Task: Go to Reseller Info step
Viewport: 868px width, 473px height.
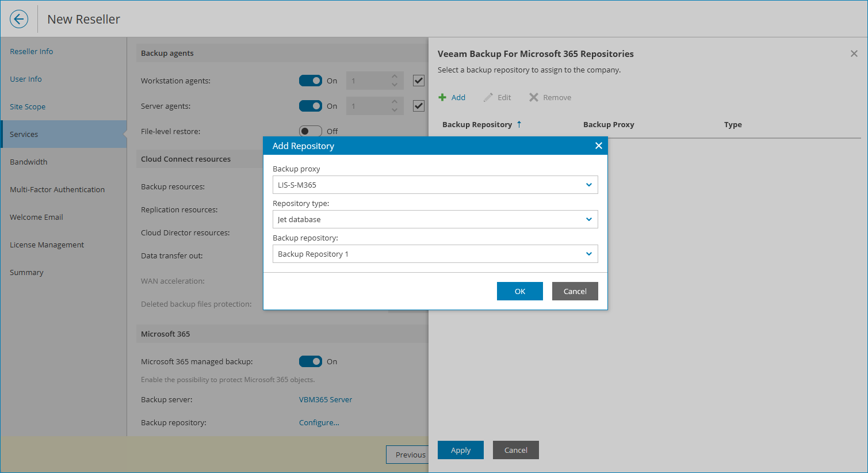Action: [x=31, y=51]
